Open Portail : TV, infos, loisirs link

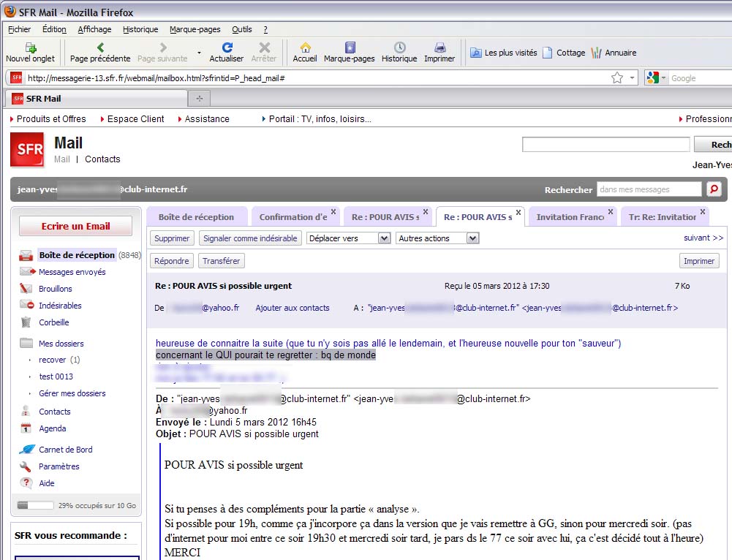(x=320, y=119)
